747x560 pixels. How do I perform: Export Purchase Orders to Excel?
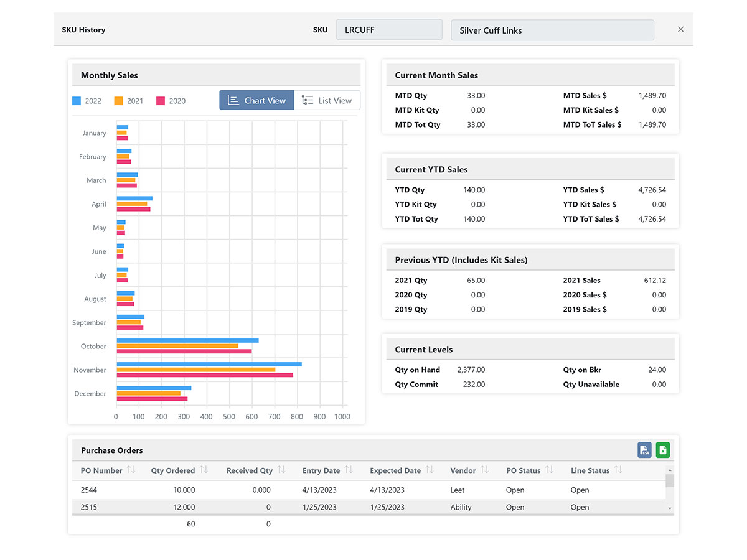662,449
